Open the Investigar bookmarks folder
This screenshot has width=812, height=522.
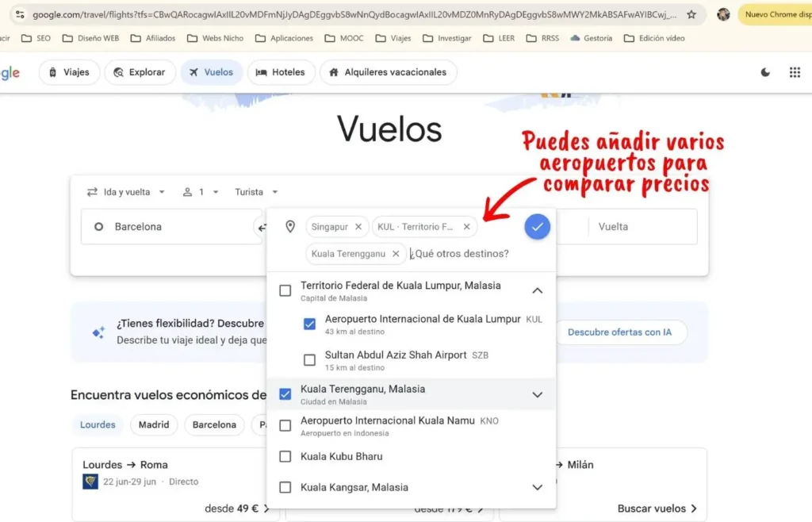click(x=447, y=38)
